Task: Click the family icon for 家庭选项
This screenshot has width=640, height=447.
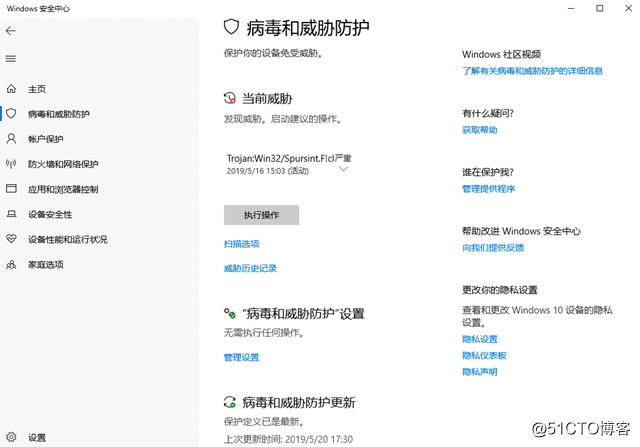Action: (x=11, y=265)
